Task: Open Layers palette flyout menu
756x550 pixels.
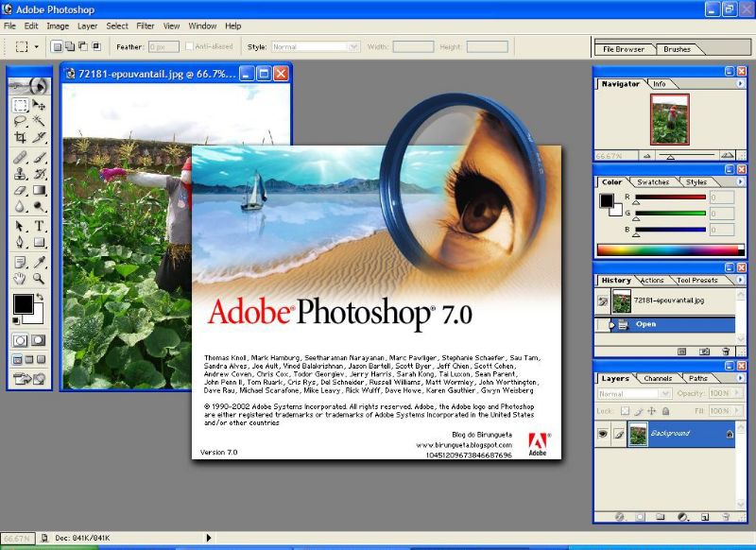Action: point(740,378)
